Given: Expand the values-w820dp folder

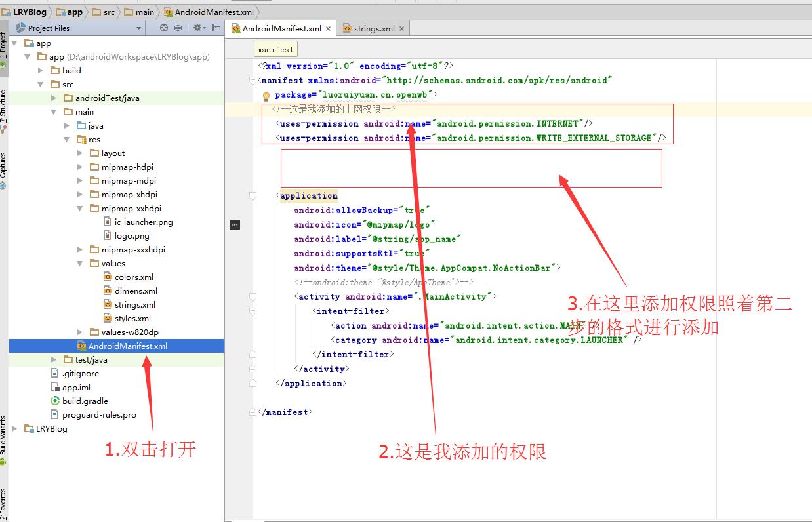Looking at the screenshot, I should pos(80,332).
